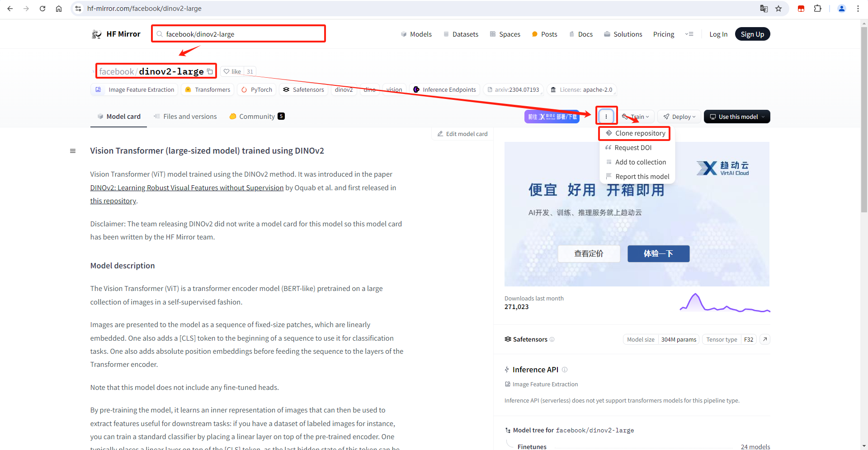Reload the page with the refresh icon
This screenshot has width=868, height=450.
point(42,9)
